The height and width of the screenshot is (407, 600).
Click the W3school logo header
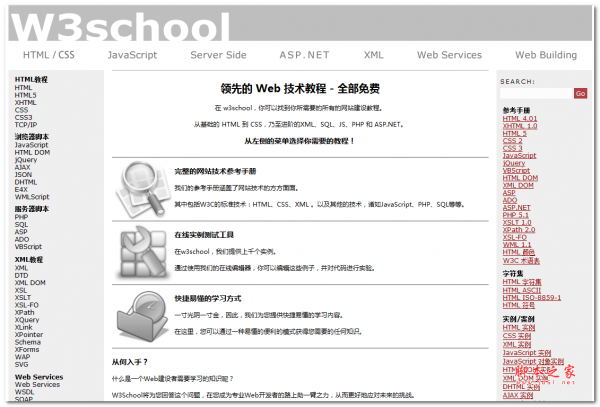point(120,25)
